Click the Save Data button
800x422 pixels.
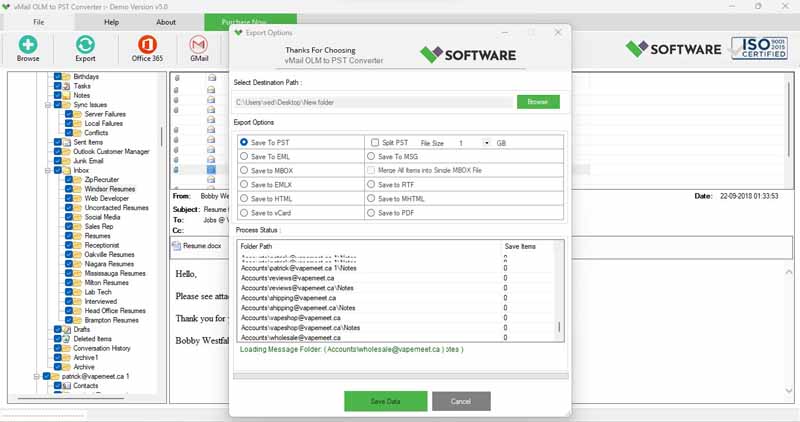pyautogui.click(x=385, y=401)
